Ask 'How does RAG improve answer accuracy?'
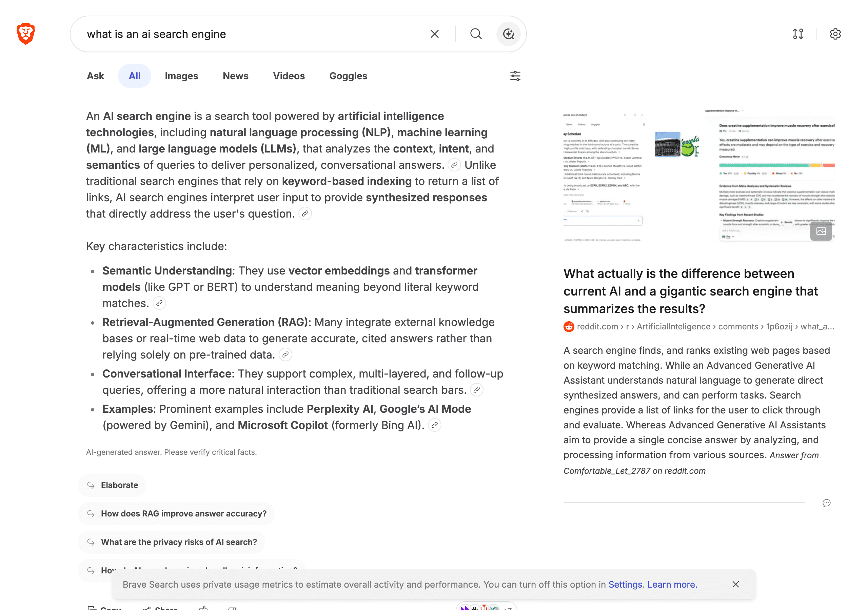Screen dimensions: 868x610 pyautogui.click(x=177, y=513)
